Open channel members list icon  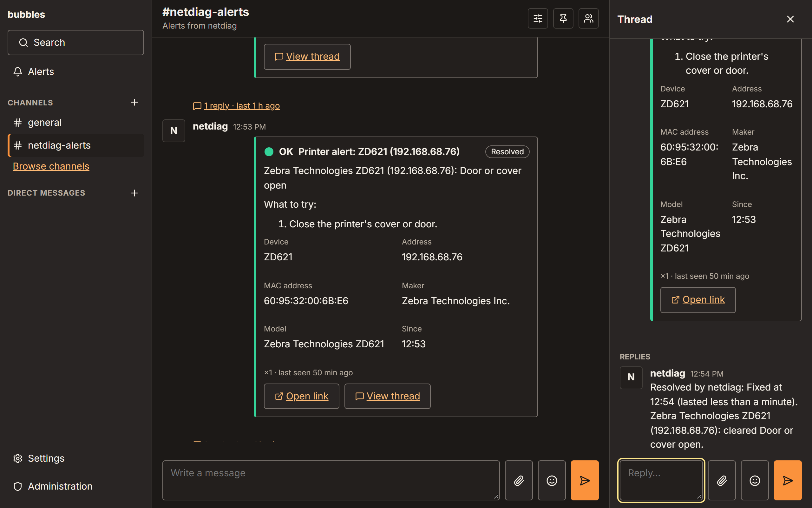point(588,18)
